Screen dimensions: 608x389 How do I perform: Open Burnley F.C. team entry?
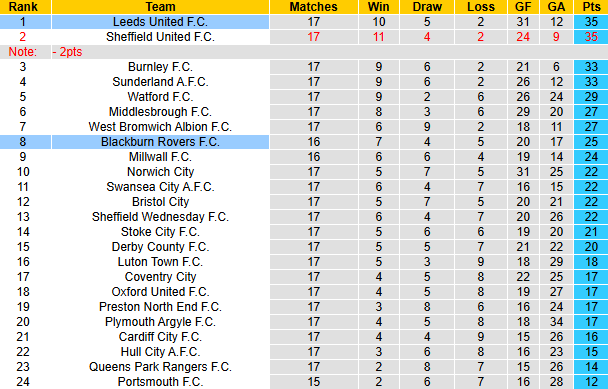(x=160, y=67)
